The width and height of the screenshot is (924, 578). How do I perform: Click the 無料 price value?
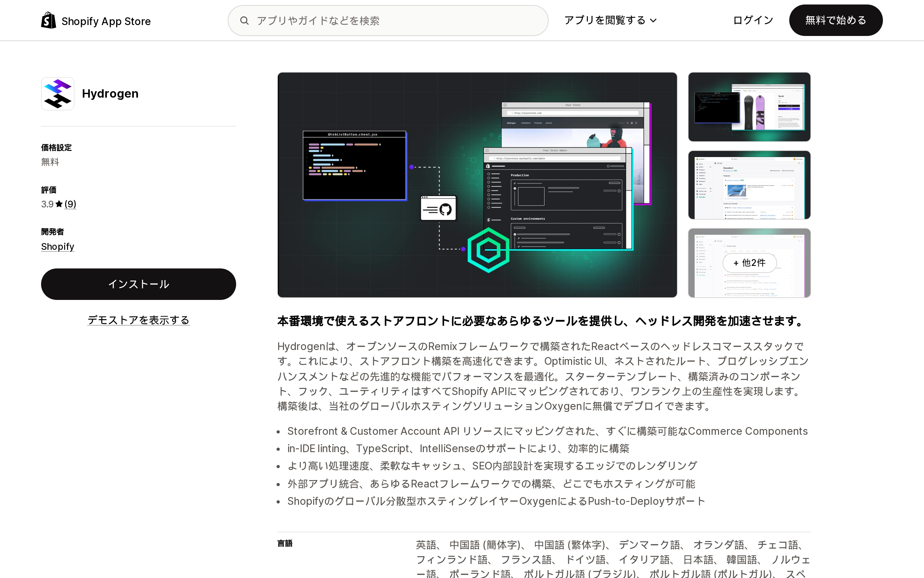coord(50,162)
